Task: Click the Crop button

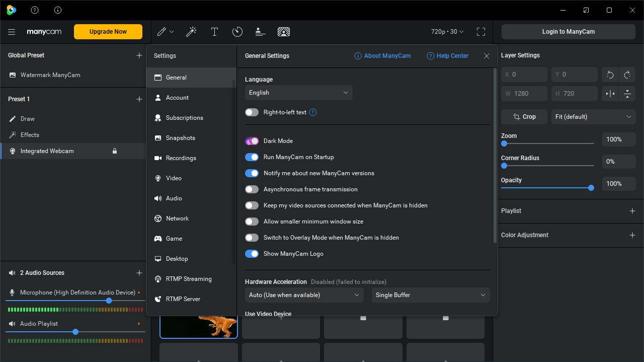Action: (x=524, y=117)
